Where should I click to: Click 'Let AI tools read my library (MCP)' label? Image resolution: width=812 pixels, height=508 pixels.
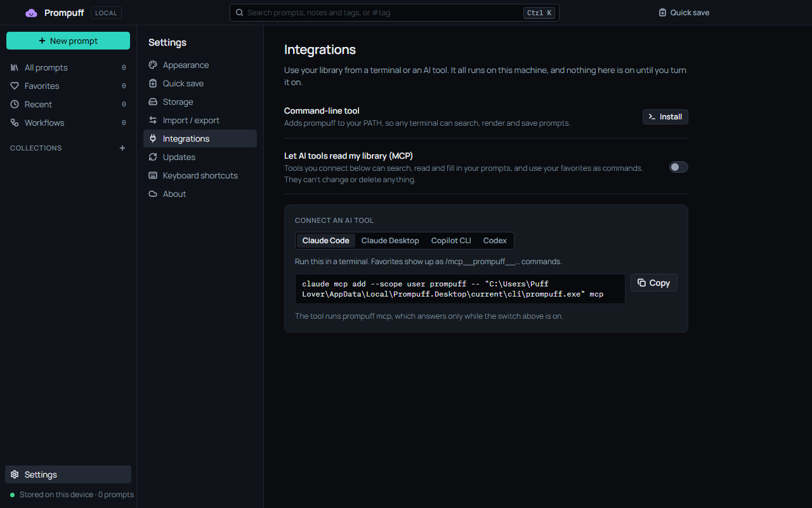point(349,156)
